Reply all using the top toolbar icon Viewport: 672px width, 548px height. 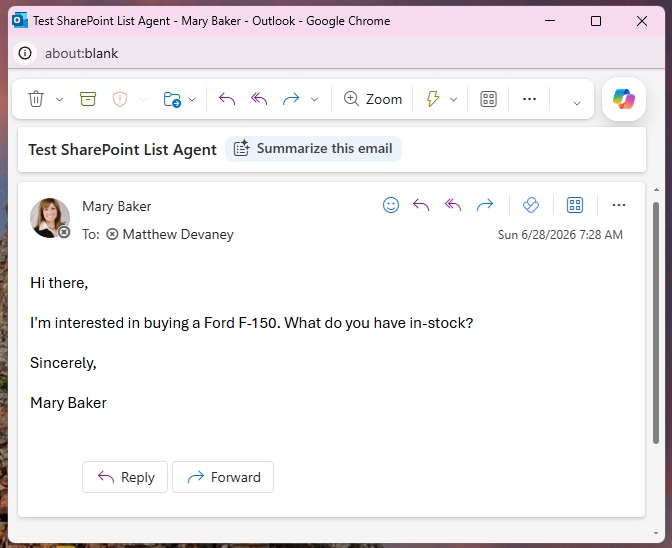259,99
